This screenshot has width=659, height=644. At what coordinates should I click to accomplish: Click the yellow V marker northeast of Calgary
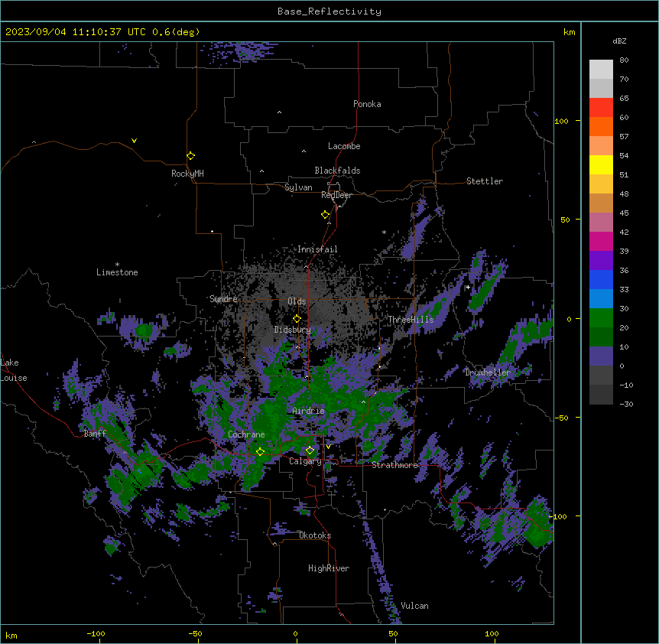point(328,447)
